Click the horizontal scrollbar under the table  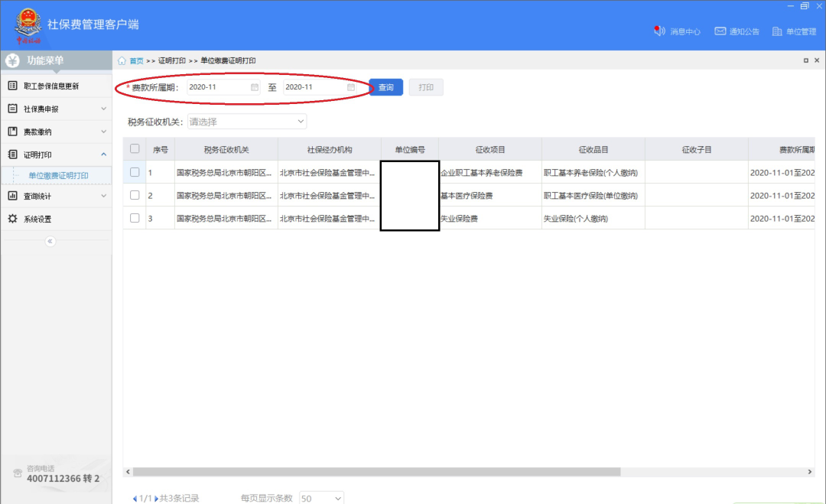coord(375,472)
